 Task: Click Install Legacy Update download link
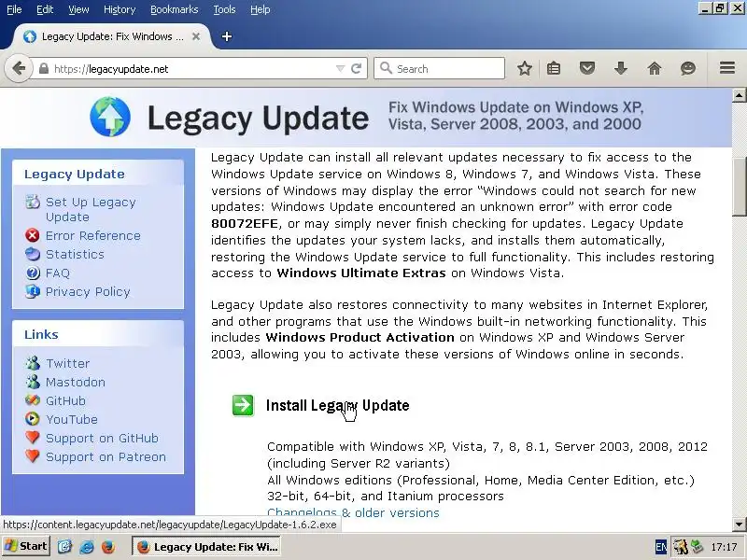click(337, 405)
